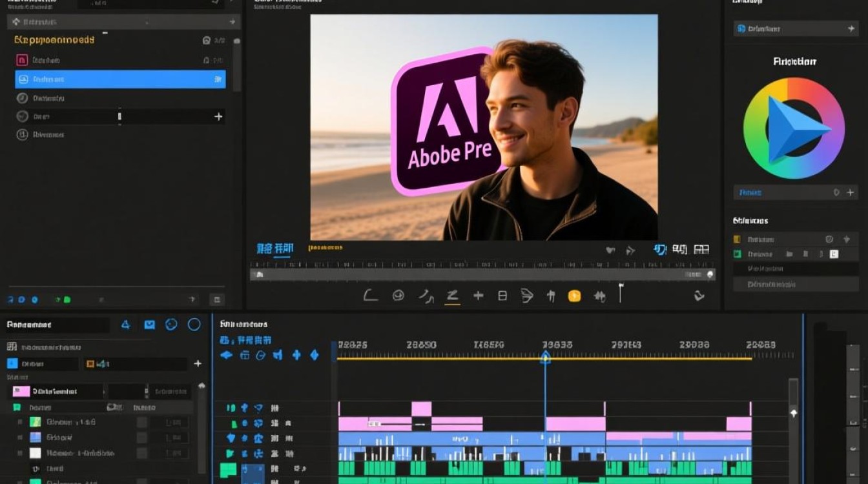Click the empty blue circle in the bottom-left panel header
Image resolution: width=868 pixels, height=484 pixels.
(x=194, y=325)
